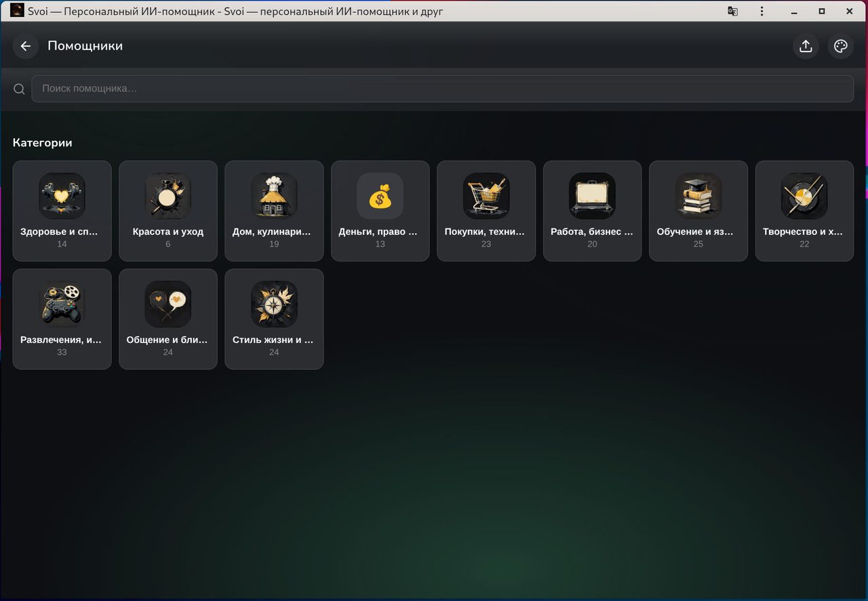Image resolution: width=868 pixels, height=601 pixels.
Task: Go back with the arrow button
Action: tap(26, 46)
